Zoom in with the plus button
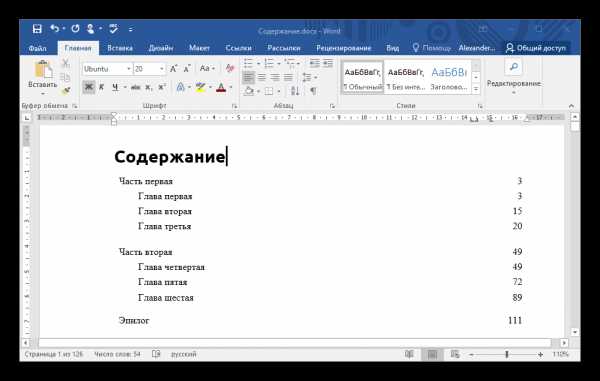Image resolution: width=600 pixels, height=381 pixels. (x=540, y=355)
